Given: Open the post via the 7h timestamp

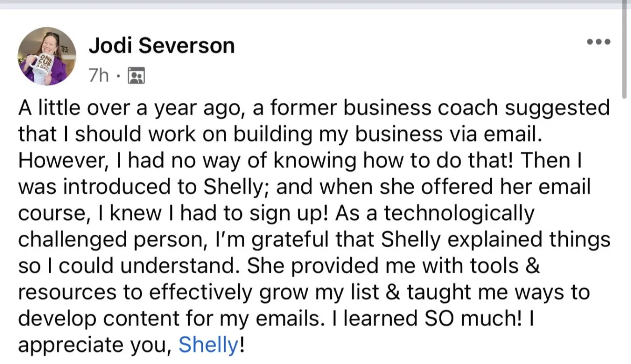Looking at the screenshot, I should 98,77.
